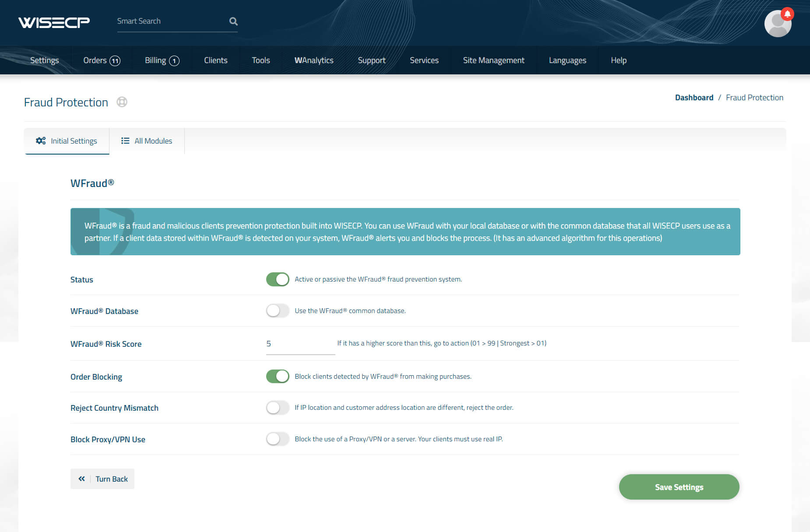This screenshot has width=810, height=532.
Task: Click the Block Proxy/VPN Use label
Action: pos(108,440)
